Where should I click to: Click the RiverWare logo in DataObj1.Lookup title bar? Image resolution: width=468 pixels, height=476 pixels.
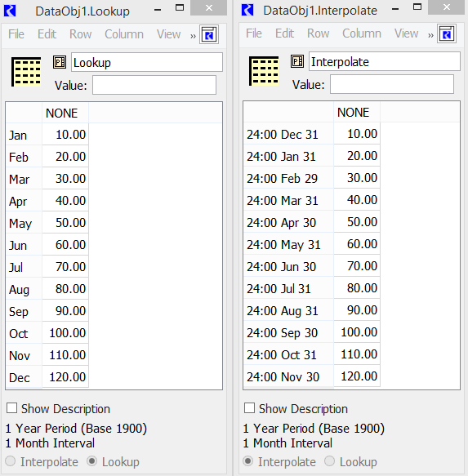pos(10,11)
